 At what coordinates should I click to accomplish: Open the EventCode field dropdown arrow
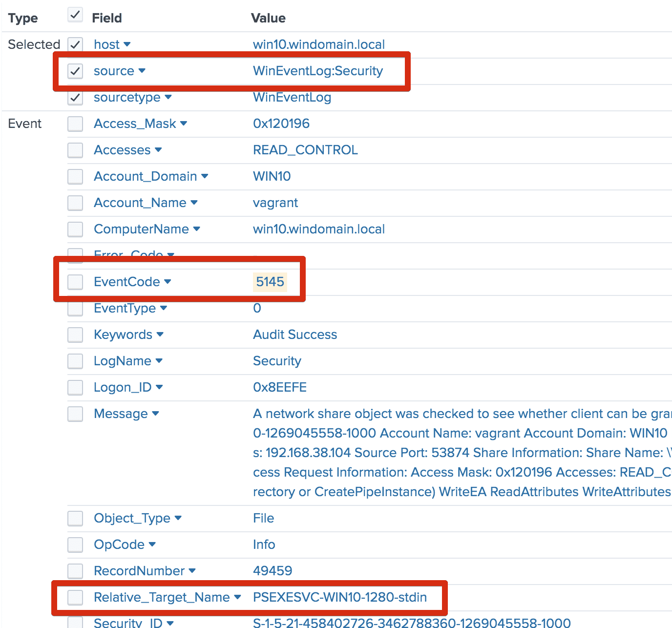tap(168, 282)
